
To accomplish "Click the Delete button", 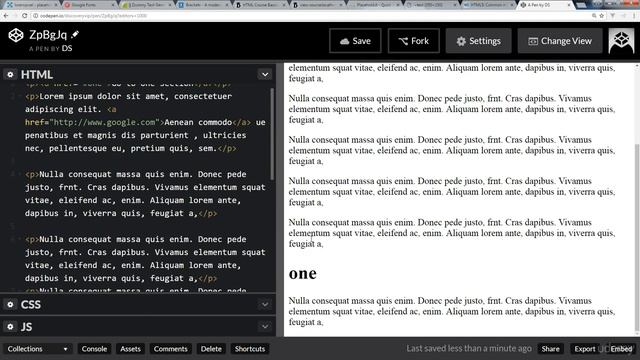I will [x=211, y=349].
